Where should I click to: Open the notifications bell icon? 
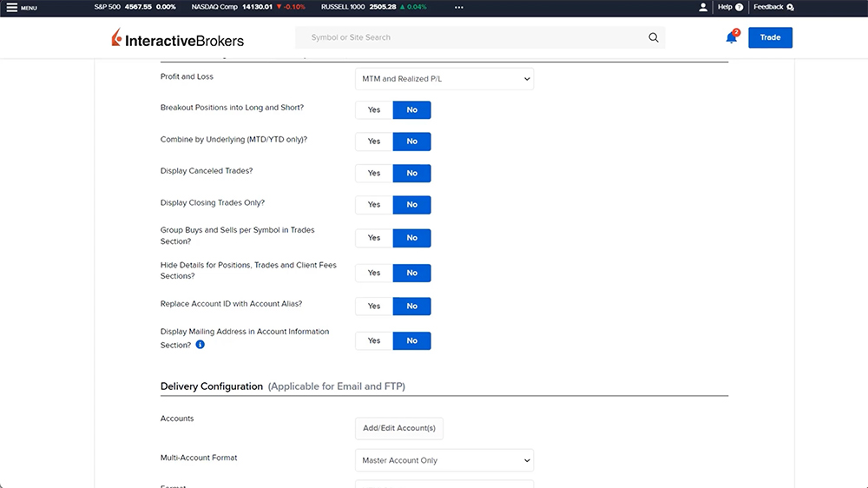click(732, 37)
